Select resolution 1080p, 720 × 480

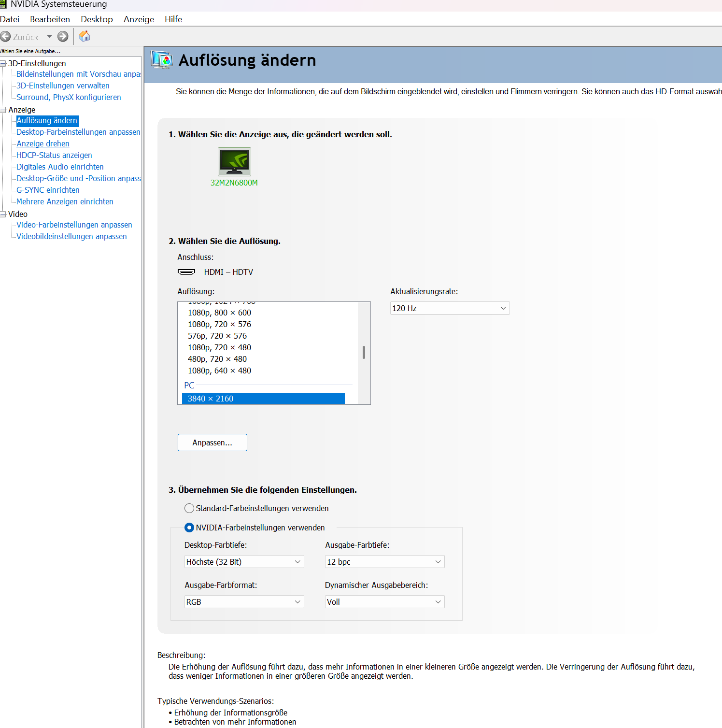pos(219,347)
